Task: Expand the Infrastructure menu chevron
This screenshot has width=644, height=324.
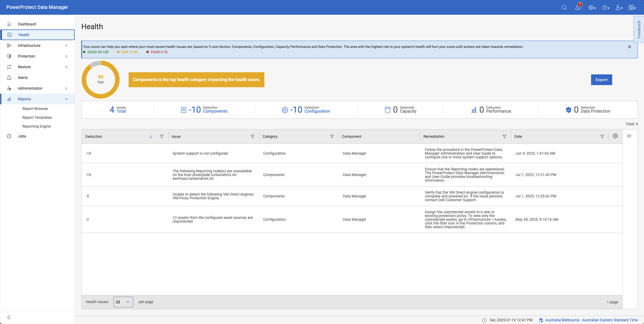Action: pos(66,45)
